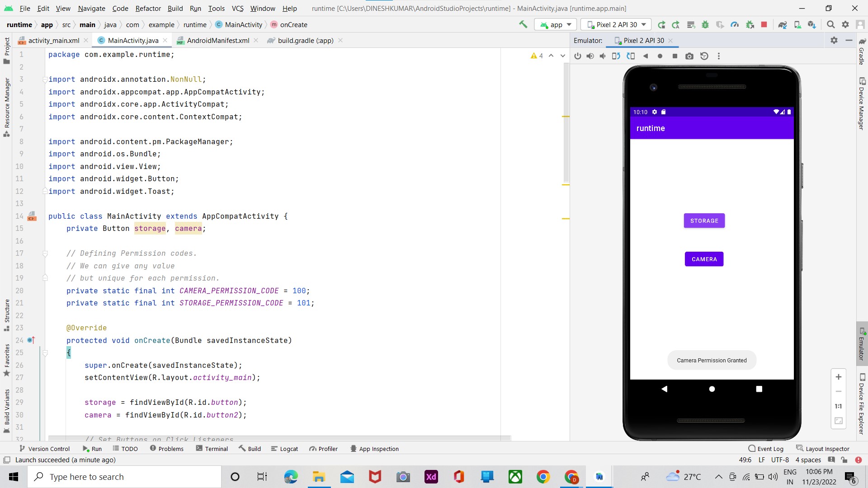The height and width of the screenshot is (488, 868).
Task: Switch to the AndroidManifest.xml tab
Action: pyautogui.click(x=218, y=40)
